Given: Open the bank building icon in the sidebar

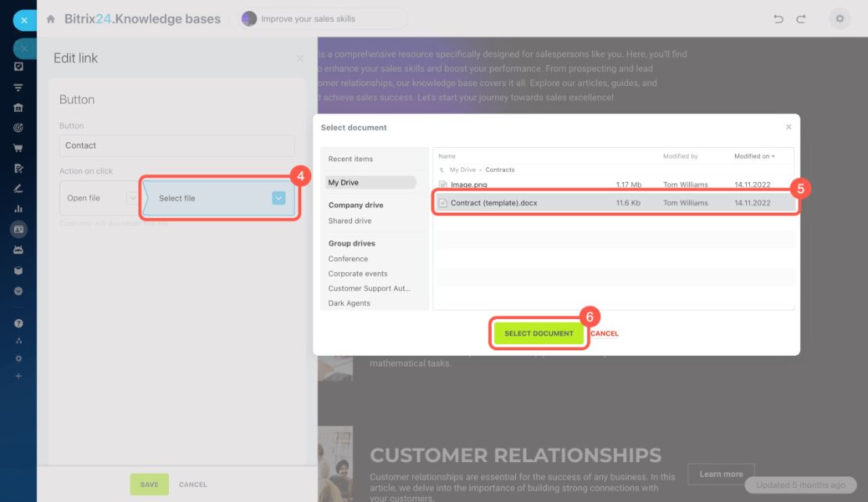Looking at the screenshot, I should point(18,107).
